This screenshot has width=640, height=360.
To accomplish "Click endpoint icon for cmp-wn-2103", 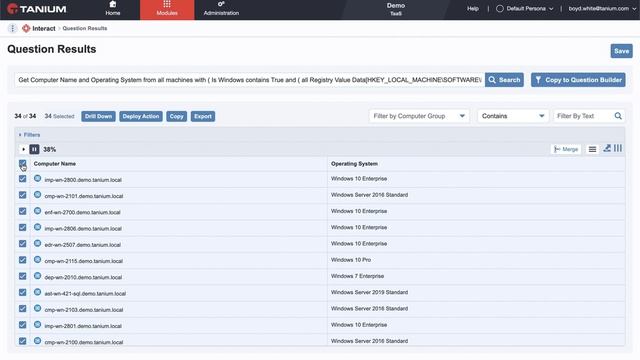I will [x=38, y=308].
